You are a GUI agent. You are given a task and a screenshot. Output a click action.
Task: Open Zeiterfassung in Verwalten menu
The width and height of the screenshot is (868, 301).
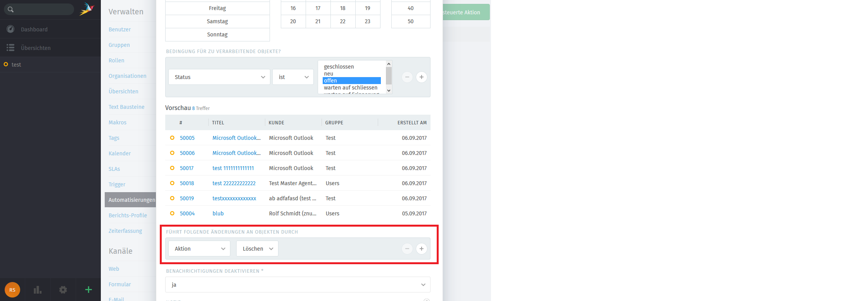click(125, 231)
